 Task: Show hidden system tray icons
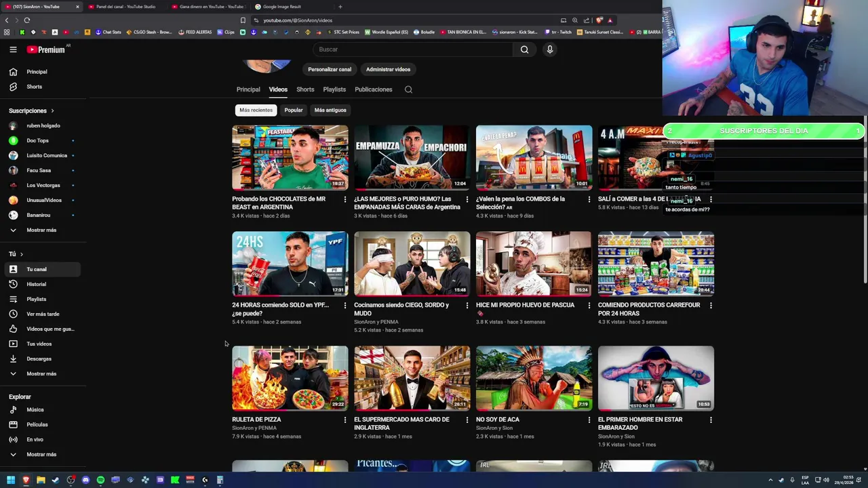pyautogui.click(x=770, y=480)
